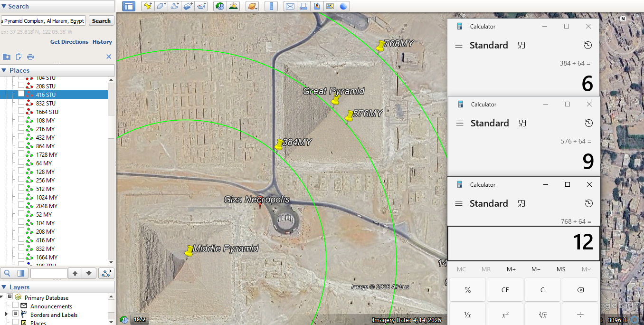Open the planet selector dropdown
Screen dimensions: 644x325
click(253, 6)
